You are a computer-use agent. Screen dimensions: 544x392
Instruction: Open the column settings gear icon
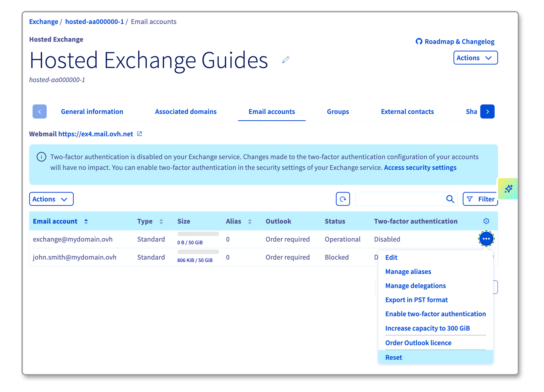[x=486, y=221]
